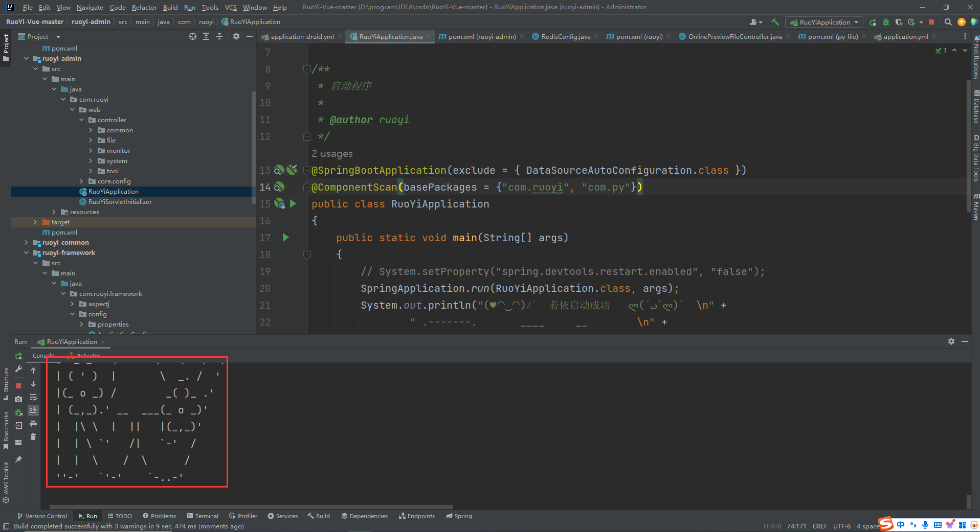Click camera thread dump icon in Run panel
Screen dimensions: 980x532
coord(18,399)
